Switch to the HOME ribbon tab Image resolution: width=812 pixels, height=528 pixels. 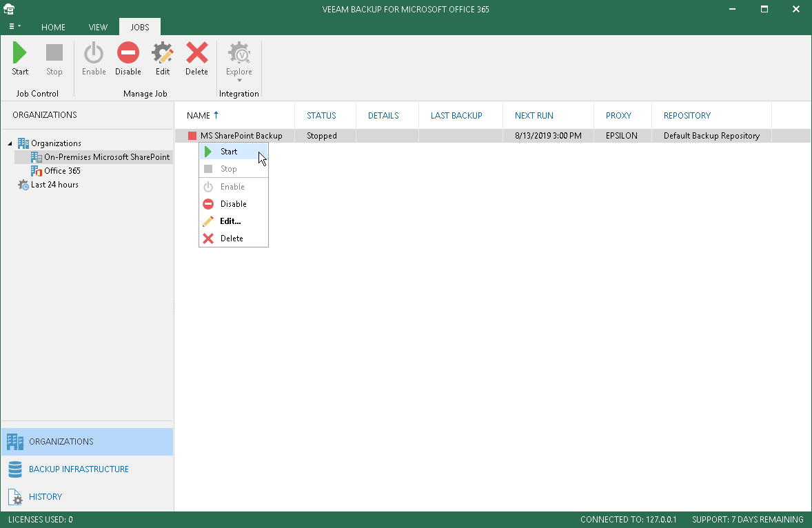point(53,28)
